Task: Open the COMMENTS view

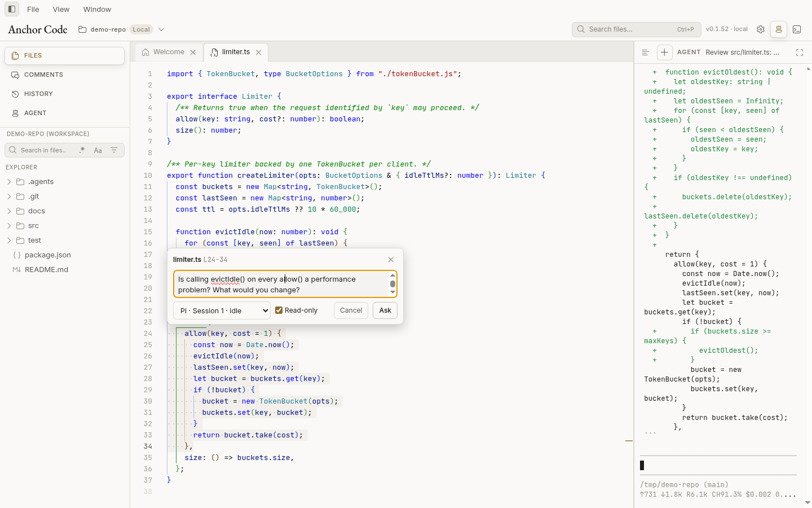Action: [x=65, y=75]
